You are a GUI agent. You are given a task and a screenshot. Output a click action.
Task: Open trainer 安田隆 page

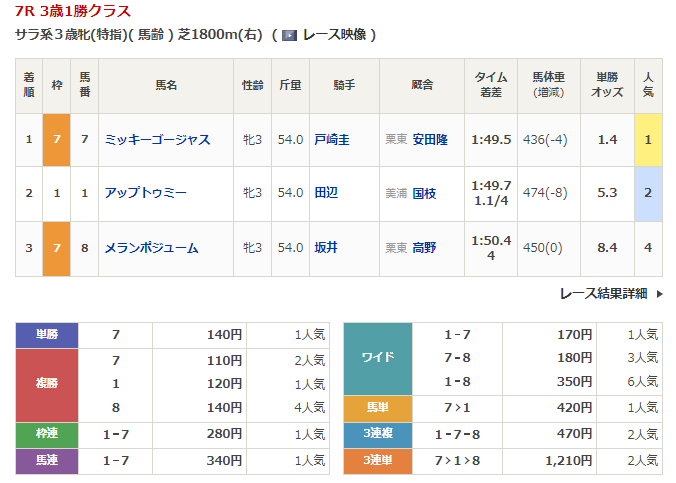tap(431, 139)
